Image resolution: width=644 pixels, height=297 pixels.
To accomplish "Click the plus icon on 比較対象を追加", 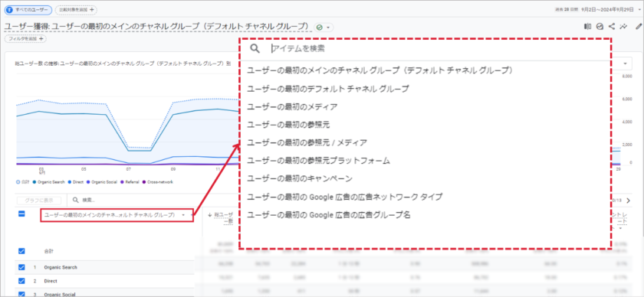I will pyautogui.click(x=91, y=9).
